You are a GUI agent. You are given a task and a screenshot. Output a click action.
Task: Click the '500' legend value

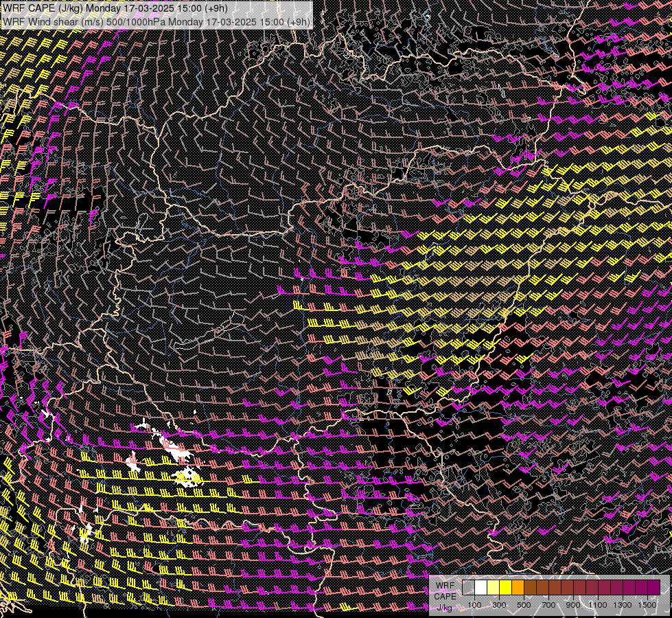[x=524, y=605]
